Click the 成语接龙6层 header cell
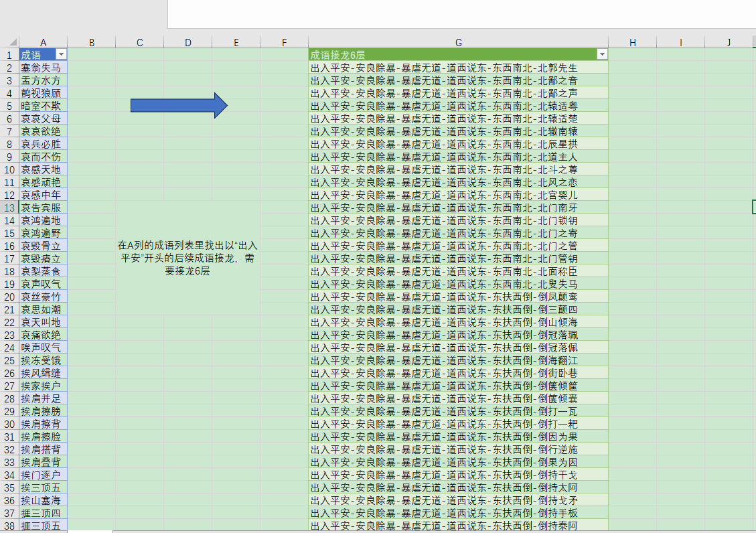The height and width of the screenshot is (533, 756). (458, 55)
